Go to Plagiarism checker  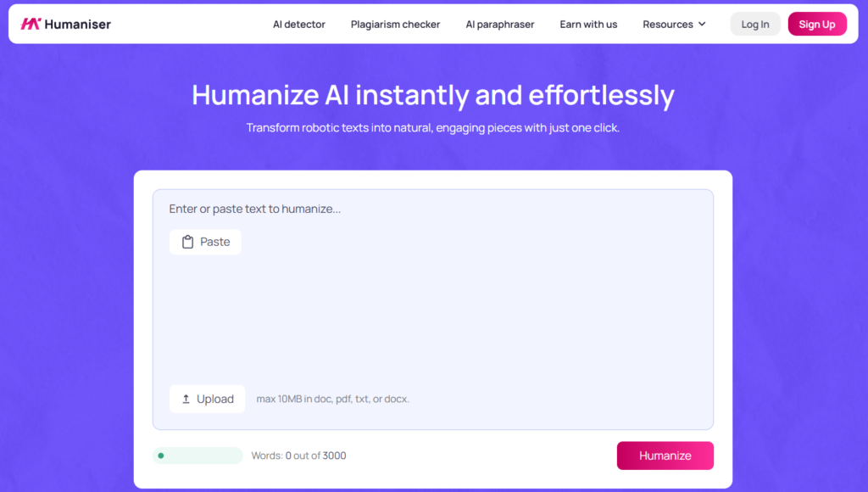pyautogui.click(x=395, y=25)
